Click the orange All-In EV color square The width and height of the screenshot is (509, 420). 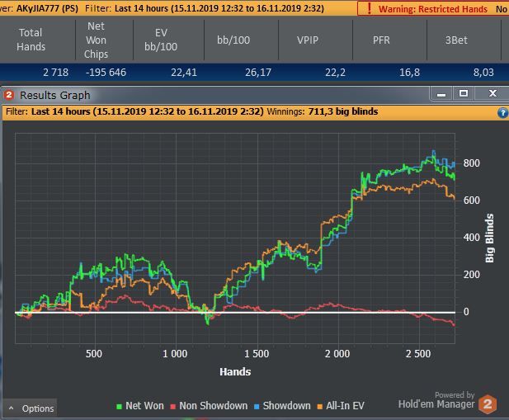point(320,406)
